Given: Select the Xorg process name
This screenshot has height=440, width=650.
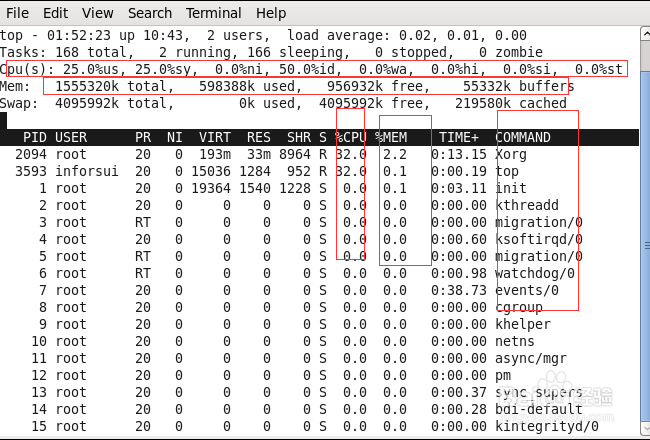Looking at the screenshot, I should point(512,154).
